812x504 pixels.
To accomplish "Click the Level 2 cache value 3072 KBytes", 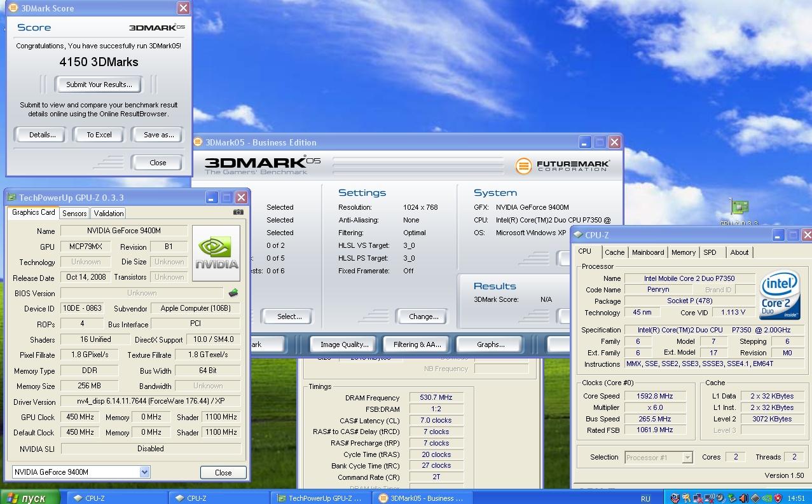I will [x=771, y=419].
